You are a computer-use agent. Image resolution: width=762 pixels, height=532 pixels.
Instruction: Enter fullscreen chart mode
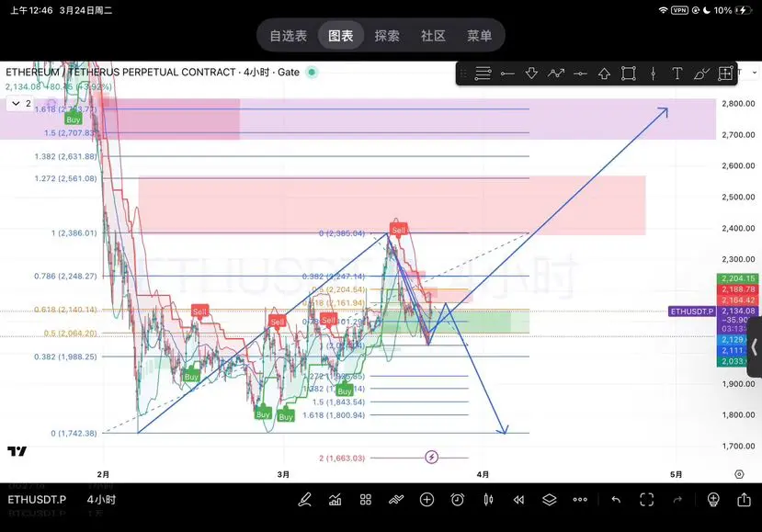646,500
